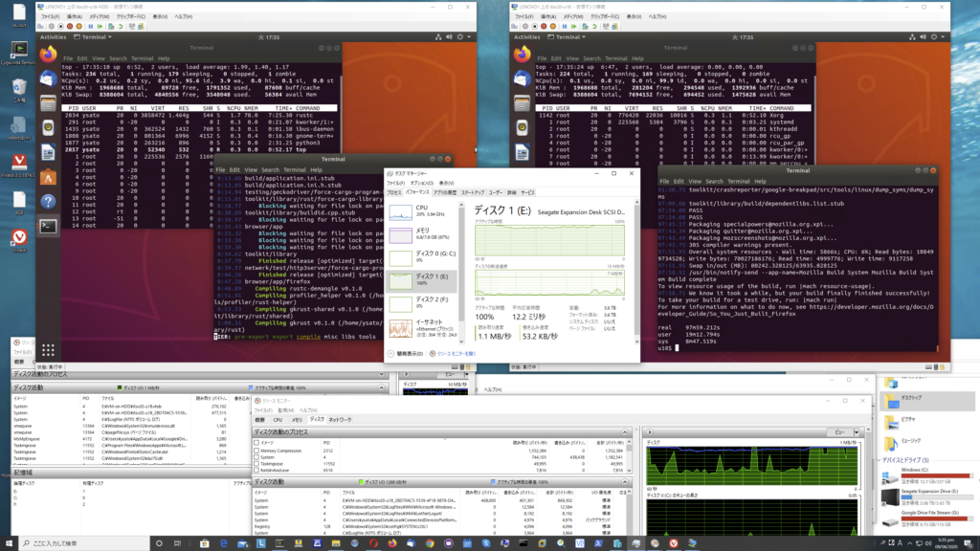Show Applications grid in the left Ubuntu VM

tap(49, 349)
